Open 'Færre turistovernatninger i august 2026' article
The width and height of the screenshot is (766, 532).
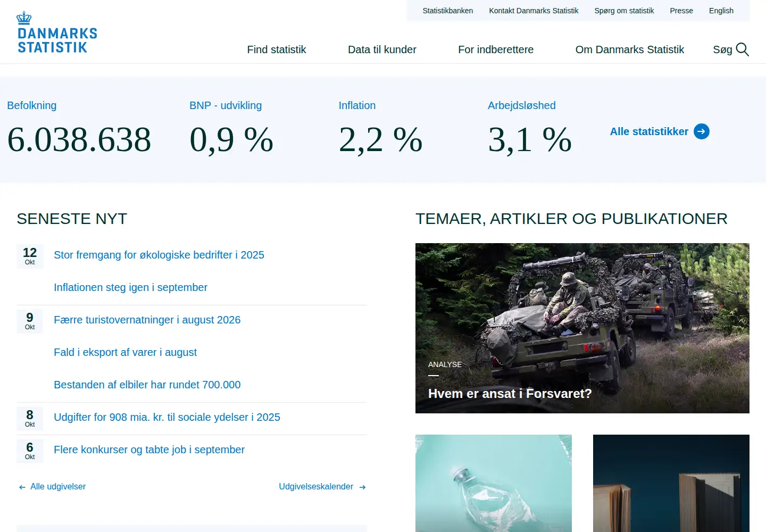click(x=147, y=320)
